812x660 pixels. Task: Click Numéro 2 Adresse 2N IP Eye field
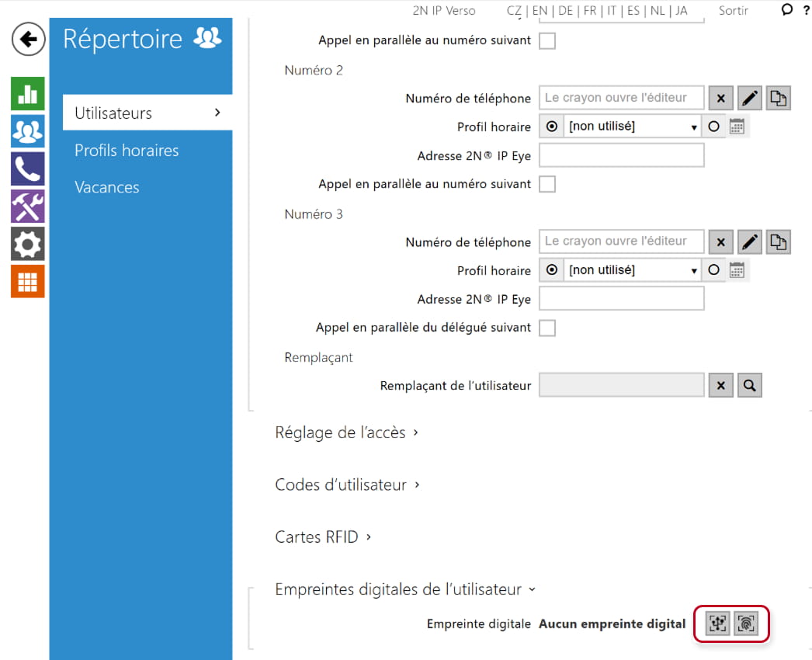(622, 155)
